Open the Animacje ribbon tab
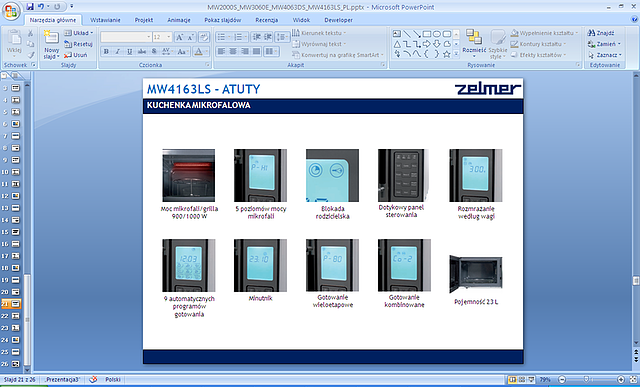The width and height of the screenshot is (640, 387). click(179, 20)
